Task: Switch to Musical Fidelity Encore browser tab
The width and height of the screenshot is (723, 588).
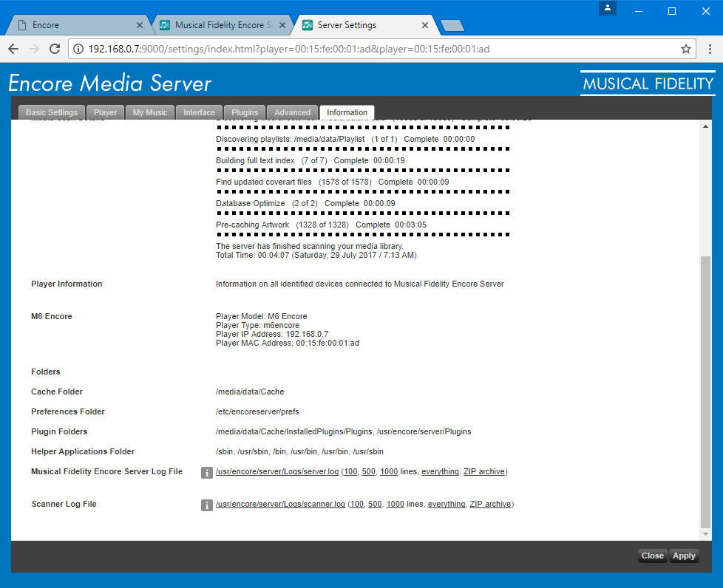Action: [220, 25]
